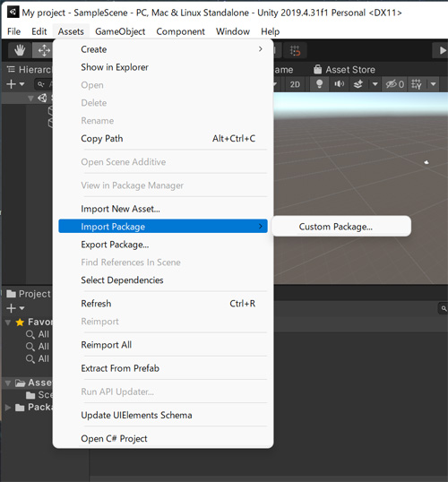
Task: Open the GameObject menu
Action: tap(120, 31)
